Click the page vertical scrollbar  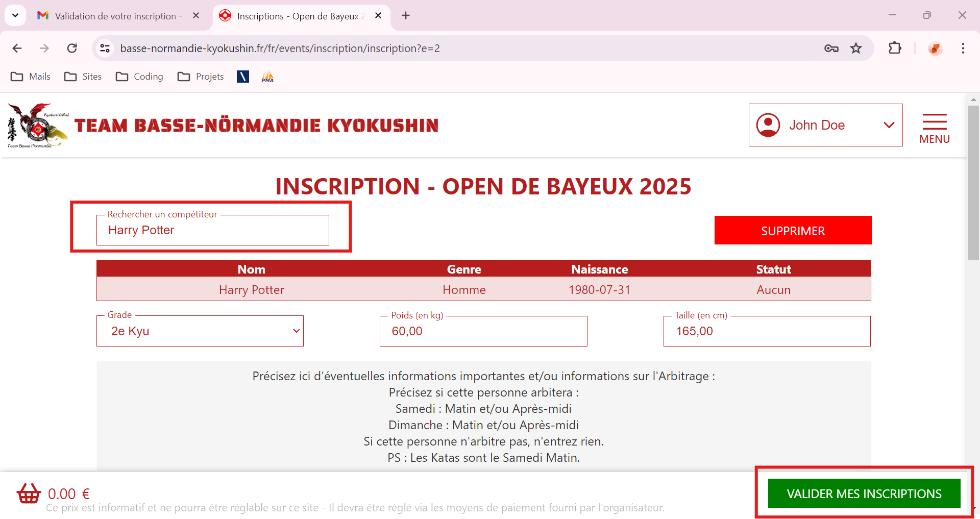(x=973, y=184)
